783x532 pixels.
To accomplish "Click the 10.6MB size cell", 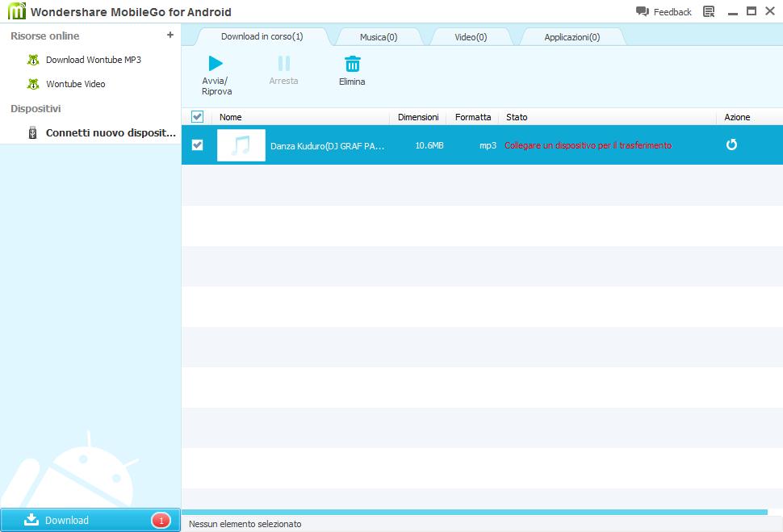I will point(429,145).
